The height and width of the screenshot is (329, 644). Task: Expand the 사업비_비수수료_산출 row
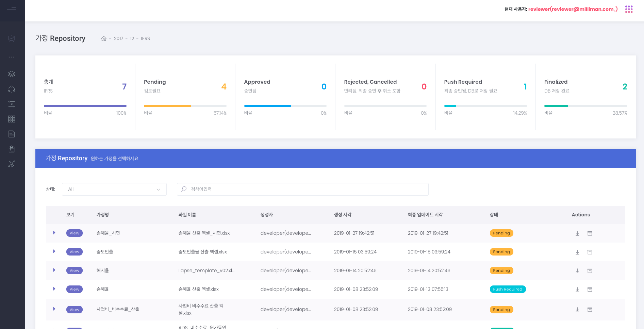[x=54, y=309]
